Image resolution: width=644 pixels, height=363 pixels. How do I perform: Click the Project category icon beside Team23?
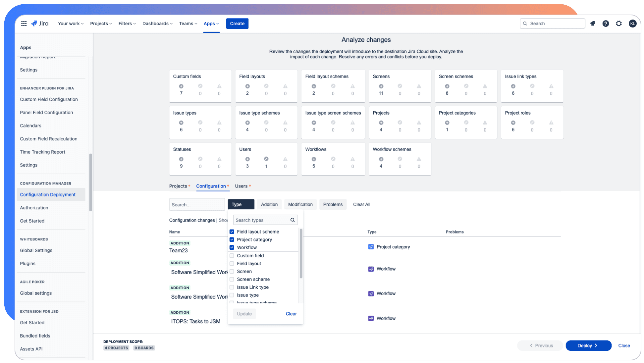(371, 247)
